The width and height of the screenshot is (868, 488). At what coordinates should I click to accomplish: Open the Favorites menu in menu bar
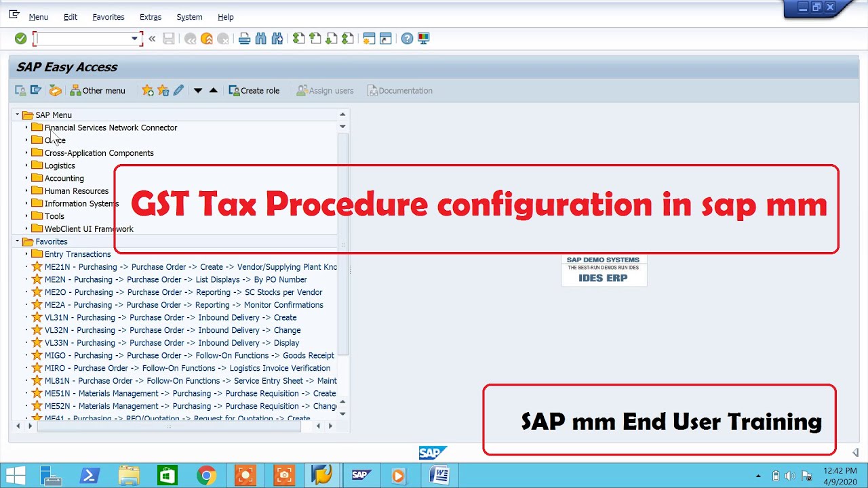[108, 17]
